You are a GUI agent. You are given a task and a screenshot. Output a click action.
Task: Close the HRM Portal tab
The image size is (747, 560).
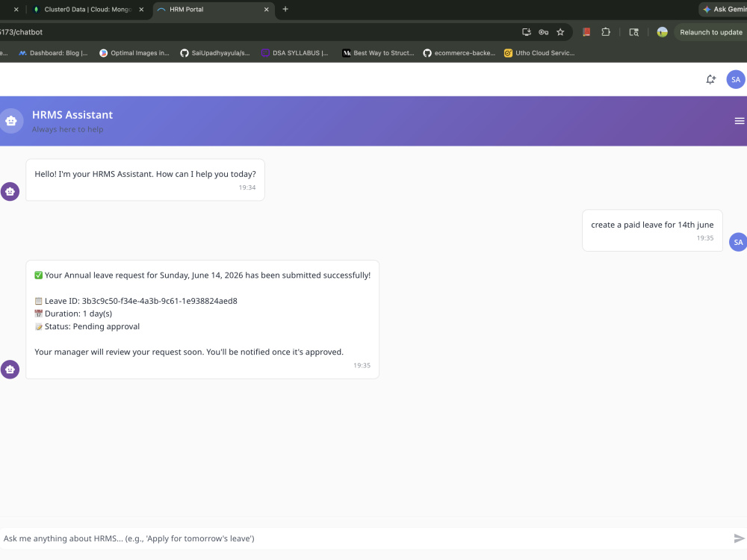[x=267, y=10]
